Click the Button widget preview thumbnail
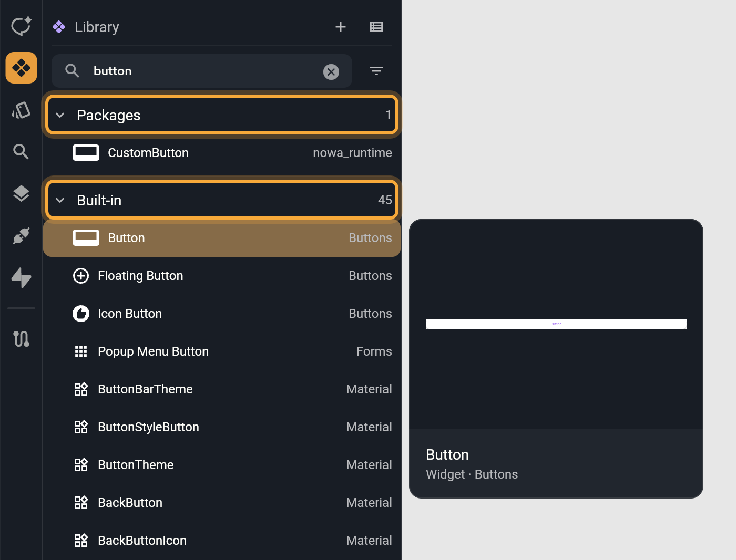 coord(556,324)
